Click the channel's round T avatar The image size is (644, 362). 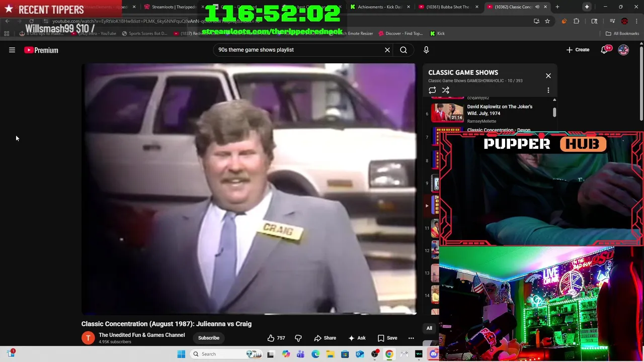pyautogui.click(x=88, y=338)
